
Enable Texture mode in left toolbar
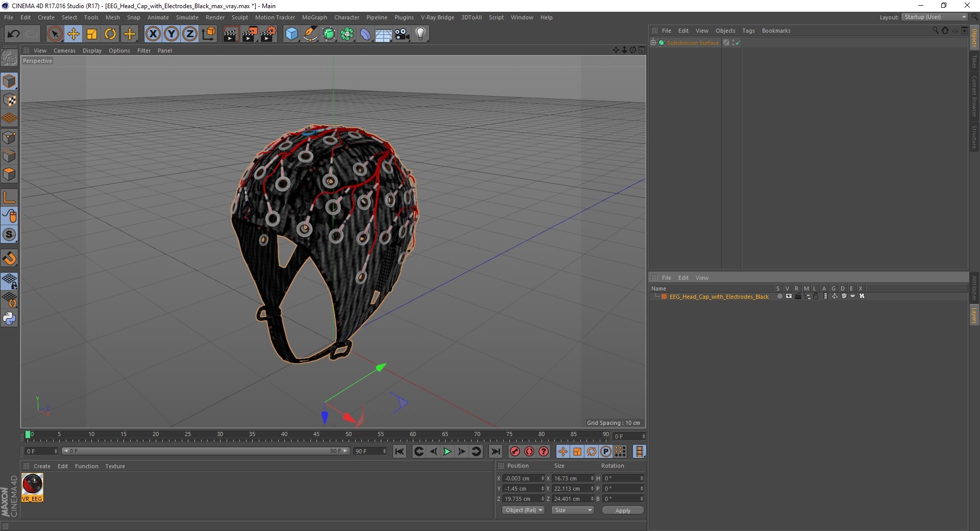(9, 100)
